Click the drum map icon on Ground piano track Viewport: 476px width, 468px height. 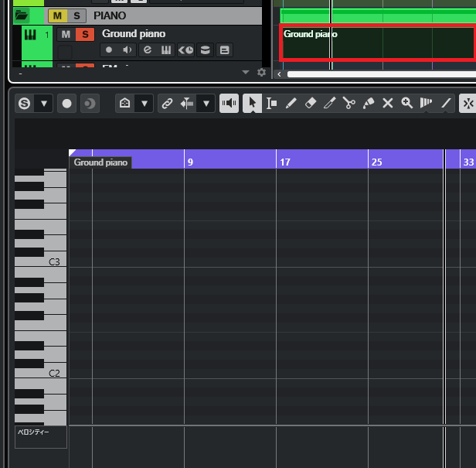pyautogui.click(x=206, y=50)
